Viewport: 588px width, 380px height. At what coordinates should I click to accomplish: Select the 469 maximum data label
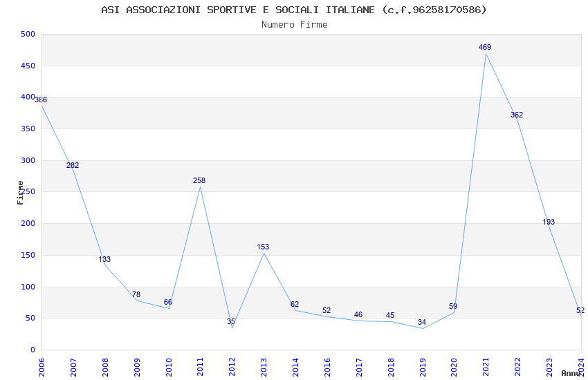485,47
